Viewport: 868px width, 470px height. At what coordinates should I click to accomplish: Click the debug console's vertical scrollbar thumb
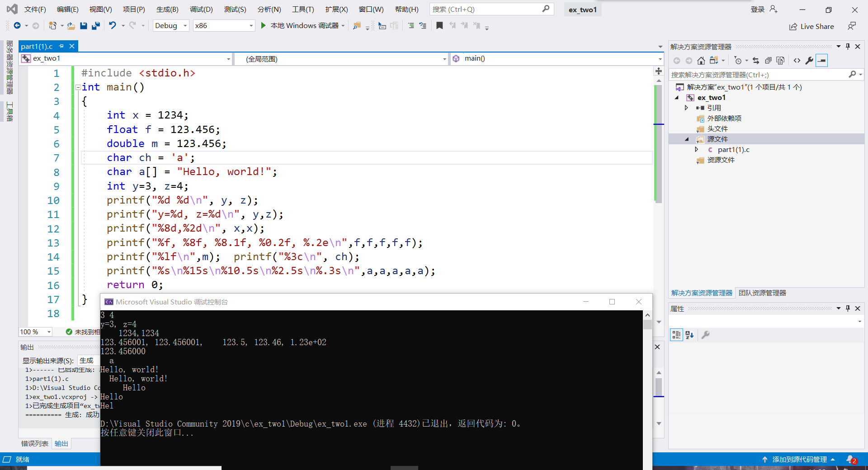647,324
